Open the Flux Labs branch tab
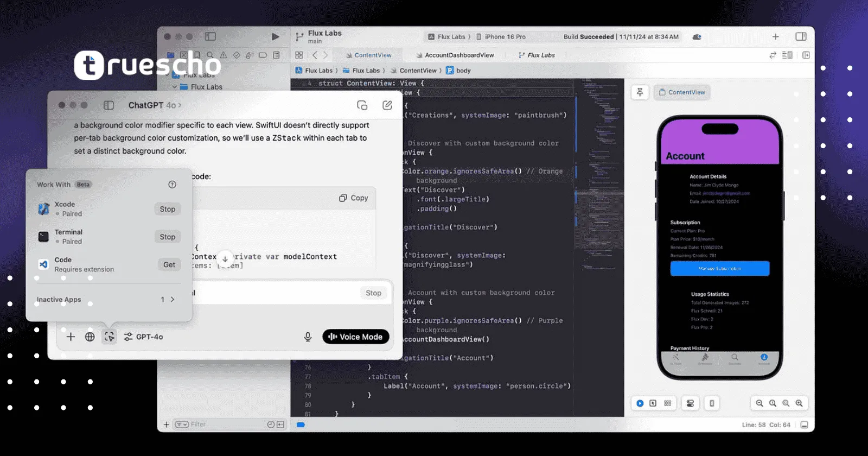868x456 pixels. tap(537, 55)
